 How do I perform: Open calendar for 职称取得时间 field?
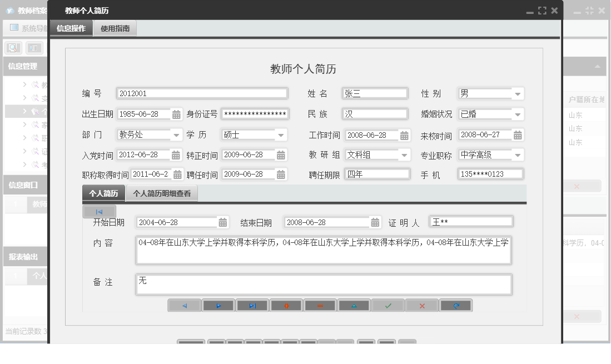coord(177,174)
